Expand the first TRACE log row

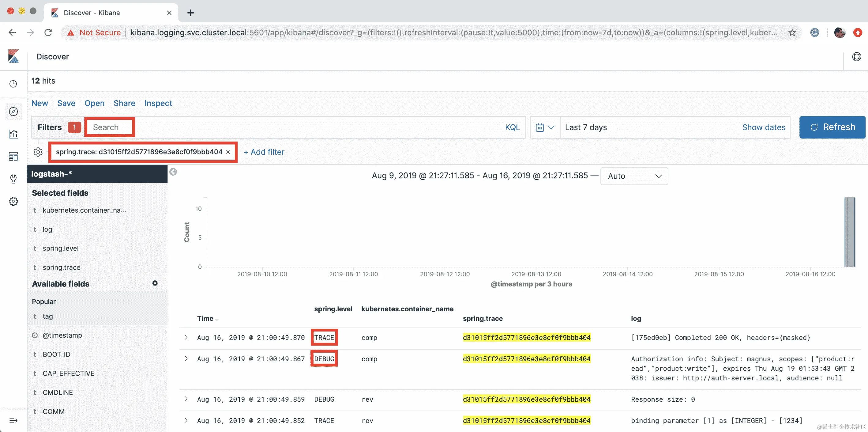(186, 338)
